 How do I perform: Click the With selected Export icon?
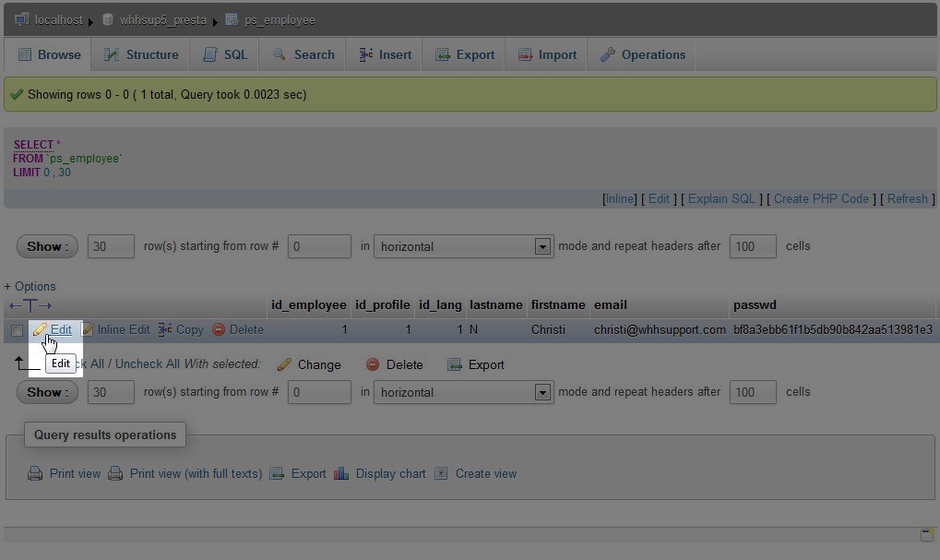click(455, 363)
